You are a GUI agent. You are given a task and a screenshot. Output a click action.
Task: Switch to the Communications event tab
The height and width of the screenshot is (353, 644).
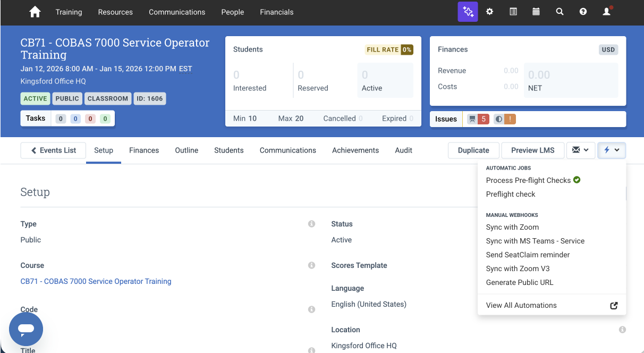pyautogui.click(x=288, y=150)
